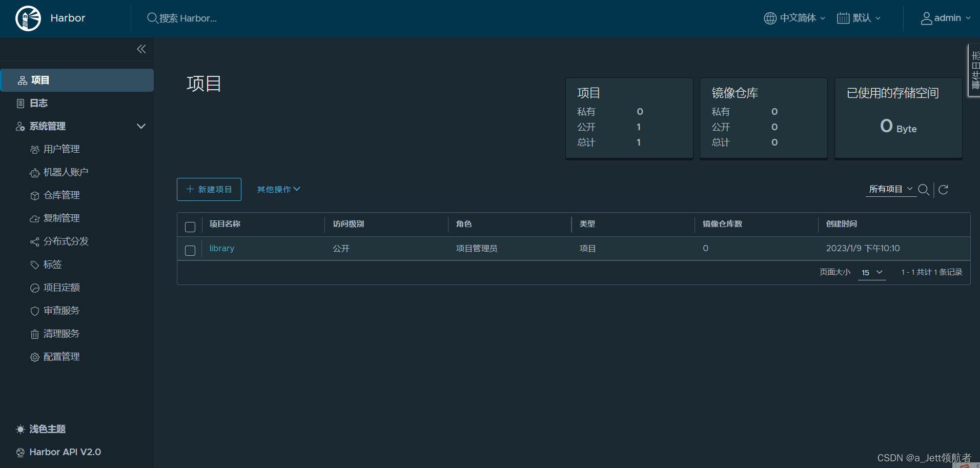Click the 配置管理 gear icon

[x=35, y=357]
